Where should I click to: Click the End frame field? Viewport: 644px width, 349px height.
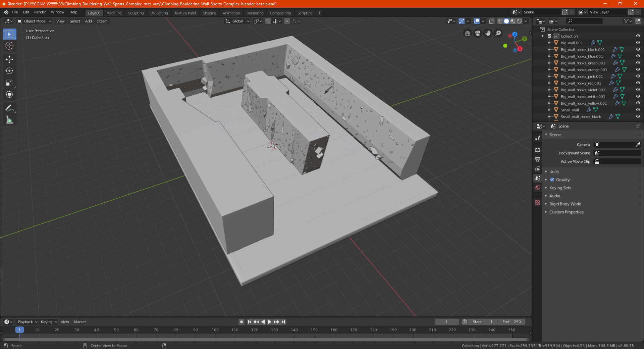(512, 322)
